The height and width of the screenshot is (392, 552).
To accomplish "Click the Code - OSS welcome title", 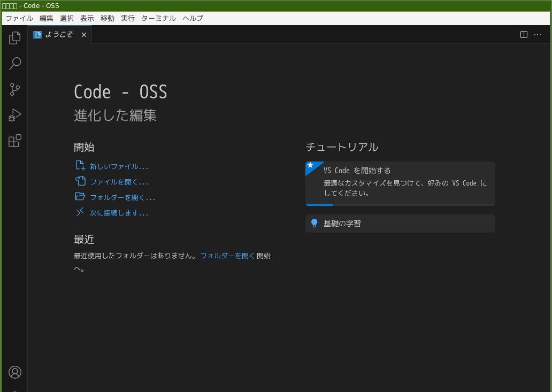I will tap(120, 92).
